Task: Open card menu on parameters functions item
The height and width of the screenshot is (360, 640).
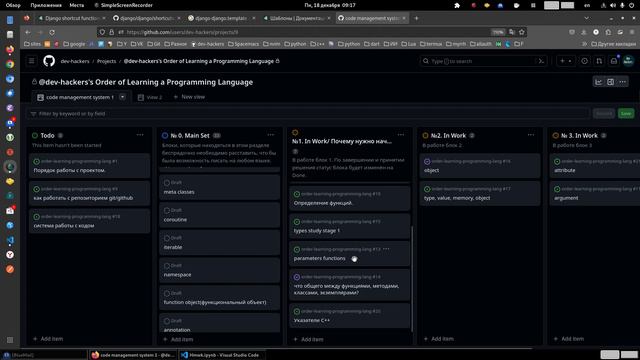Action: [x=386, y=249]
